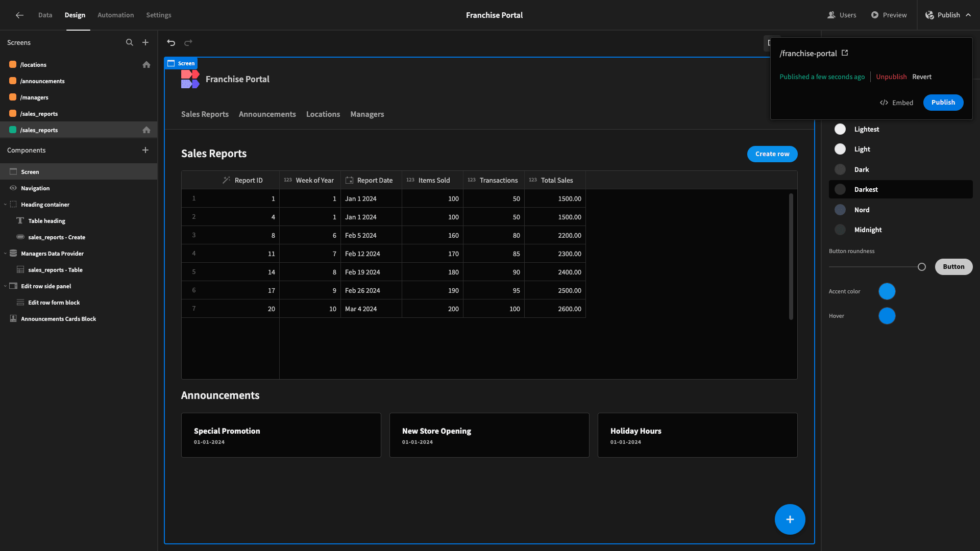The height and width of the screenshot is (551, 980).
Task: Open the Settings tab
Action: [x=159, y=15]
